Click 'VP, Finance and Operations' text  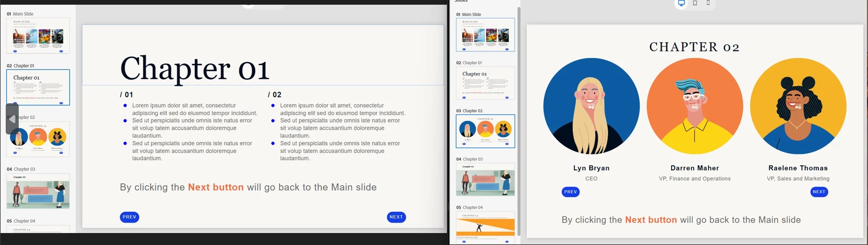pos(695,179)
